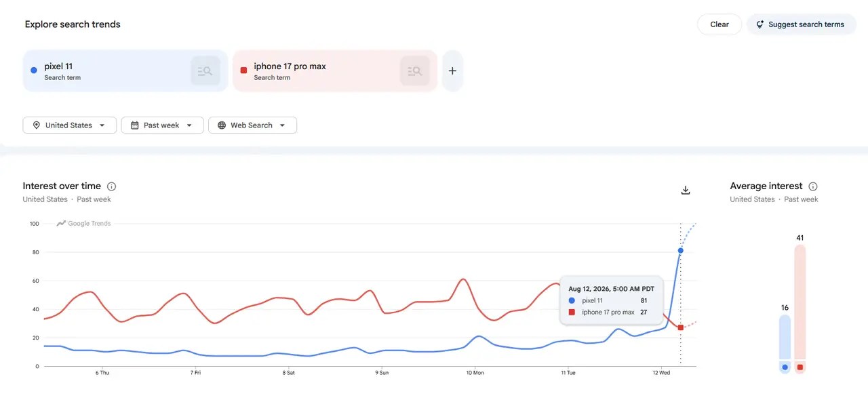This screenshot has width=868, height=402.
Task: Open the United States region dropdown
Action: pos(70,125)
